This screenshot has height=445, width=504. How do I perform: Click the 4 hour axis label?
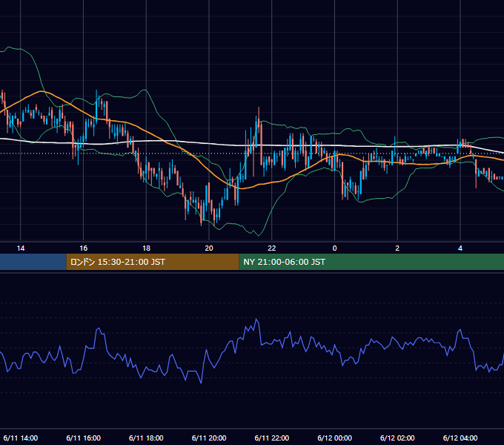pyautogui.click(x=460, y=248)
